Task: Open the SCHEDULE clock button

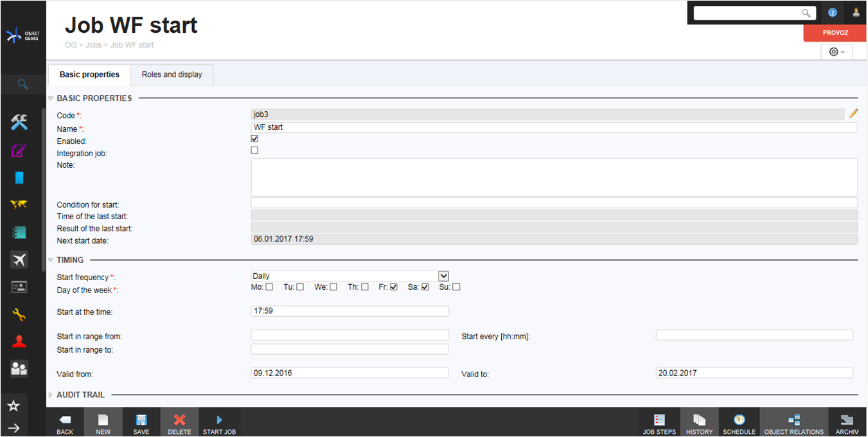Action: pyautogui.click(x=739, y=423)
